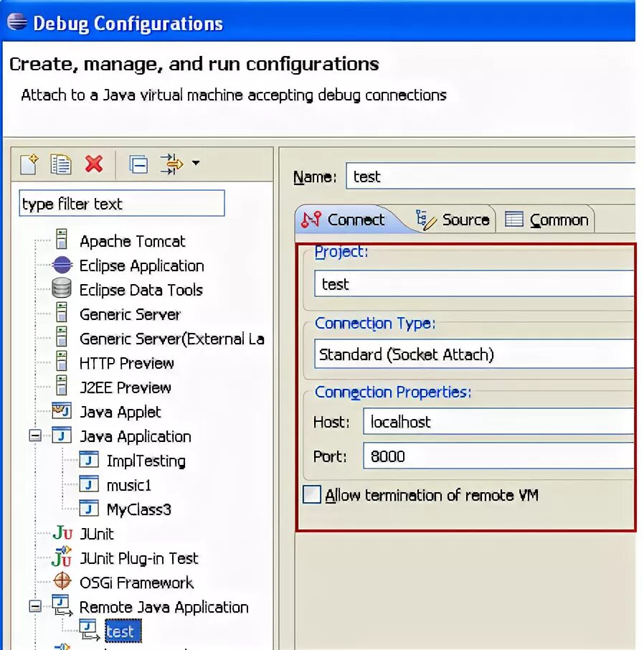Click the Apache Tomcat server icon
644x650 pixels.
62,239
